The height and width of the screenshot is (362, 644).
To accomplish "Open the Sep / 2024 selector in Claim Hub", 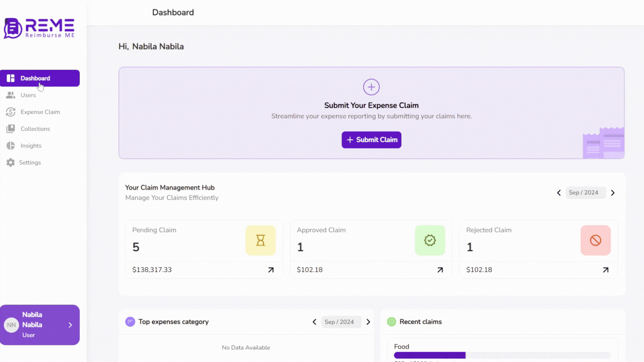I will pos(585,193).
